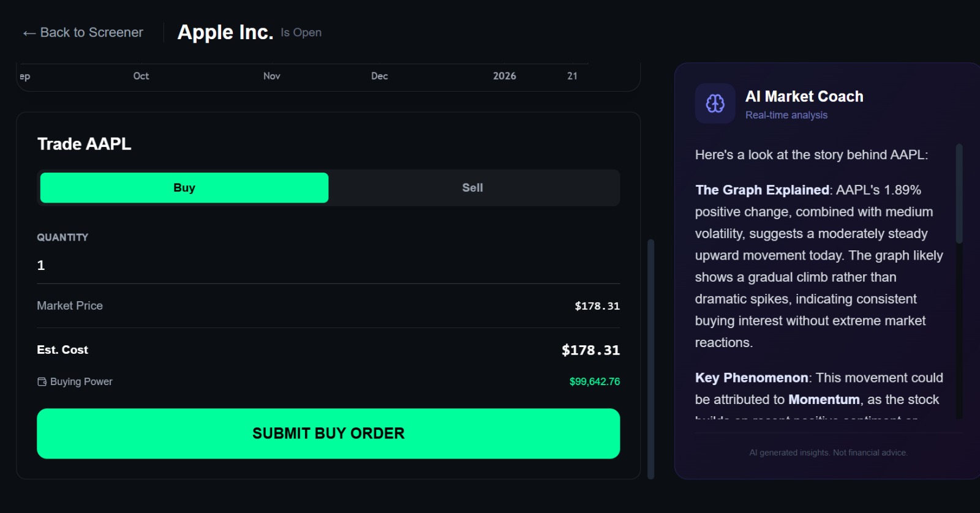
Task: Click the Quantity input field
Action: pos(328,265)
